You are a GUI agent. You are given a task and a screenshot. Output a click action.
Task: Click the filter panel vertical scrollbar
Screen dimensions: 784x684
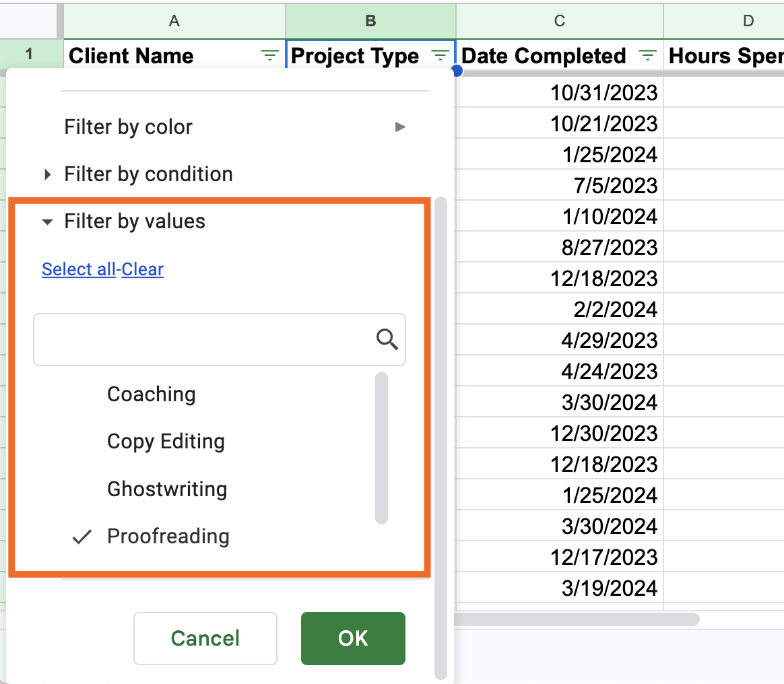[440, 438]
